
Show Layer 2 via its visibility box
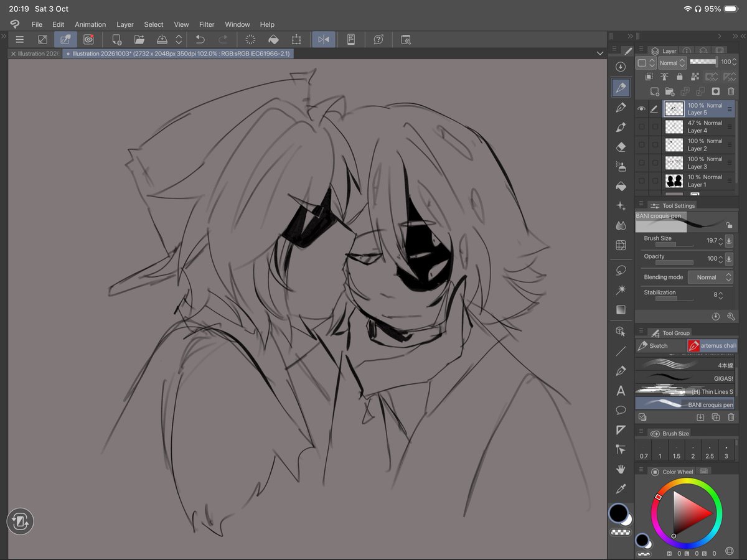pos(642,145)
